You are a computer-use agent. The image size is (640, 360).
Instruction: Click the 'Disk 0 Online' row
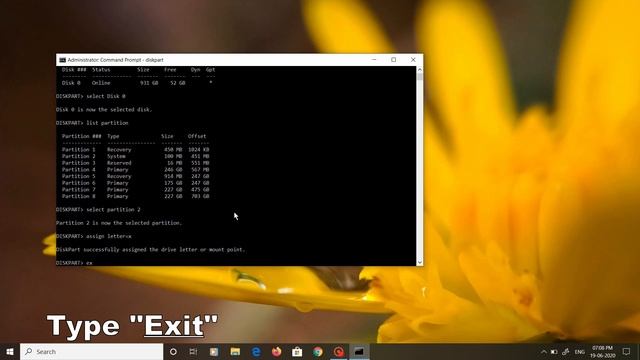[138, 83]
